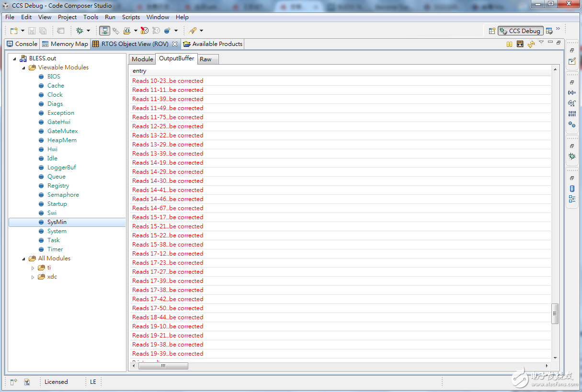Open the Registers 1010 view icon
Image resolution: width=582 pixels, height=392 pixels.
point(572,114)
